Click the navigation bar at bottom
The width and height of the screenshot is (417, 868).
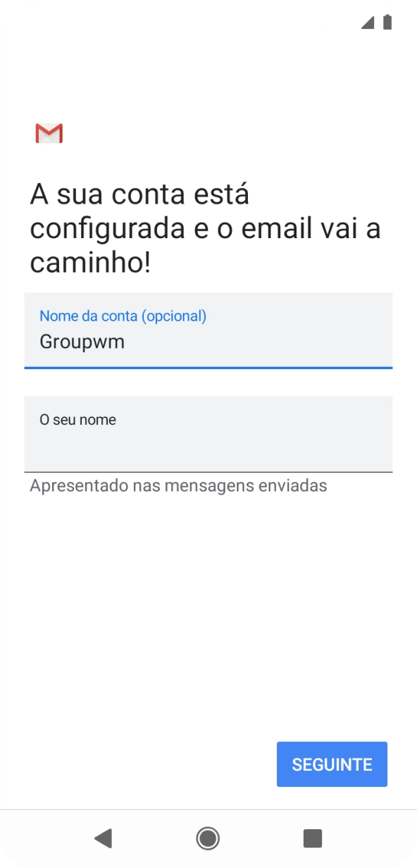click(208, 838)
